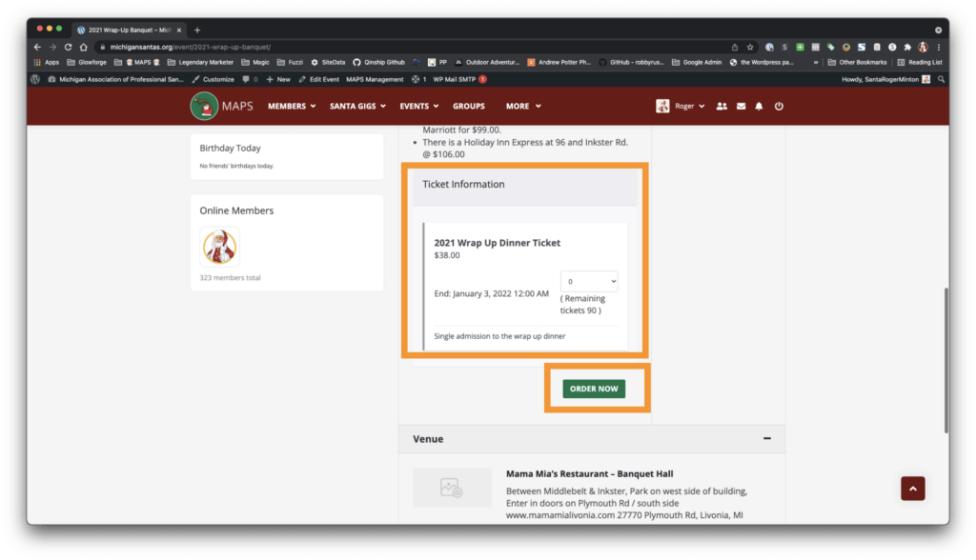Expand the EVENTS menu
976x560 pixels.
click(419, 106)
